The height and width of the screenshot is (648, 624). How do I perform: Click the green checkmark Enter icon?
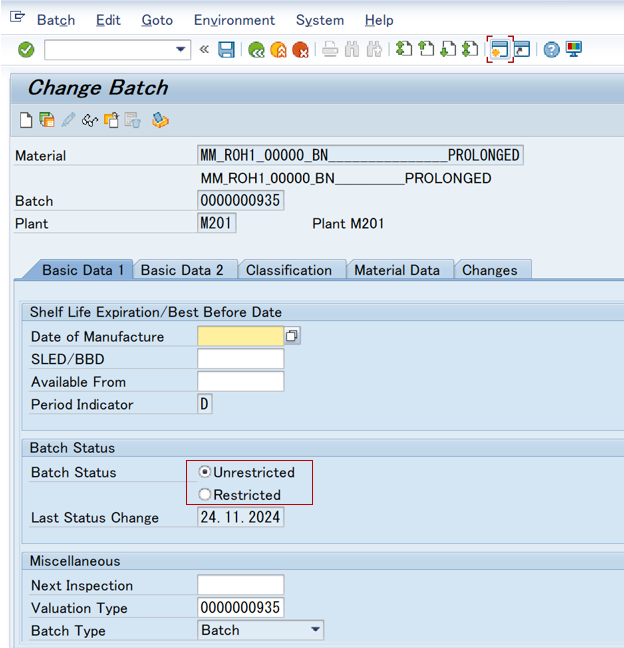[26, 50]
